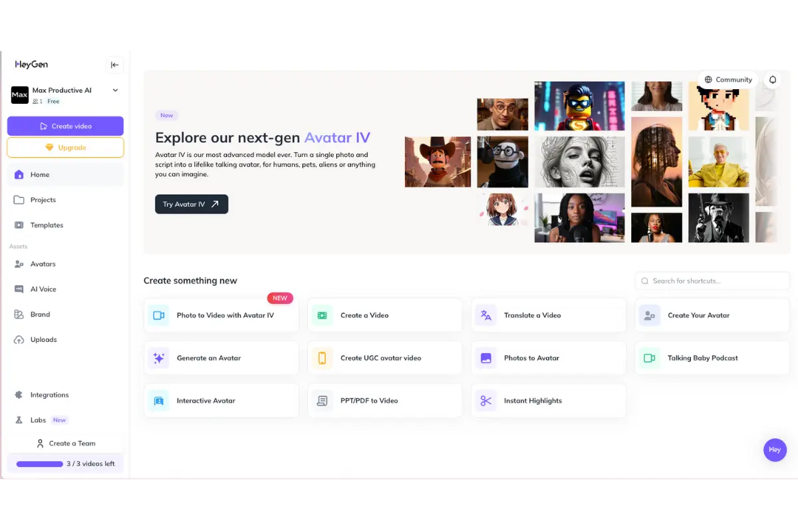Open the notifications bell
Image resolution: width=798 pixels, height=532 pixels.
click(773, 80)
